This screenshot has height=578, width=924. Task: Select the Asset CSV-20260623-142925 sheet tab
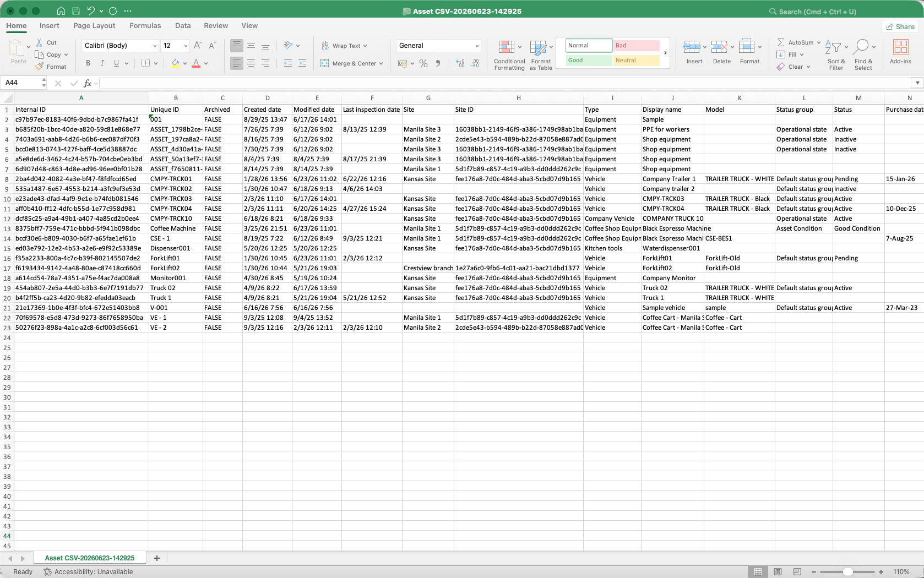pyautogui.click(x=90, y=558)
